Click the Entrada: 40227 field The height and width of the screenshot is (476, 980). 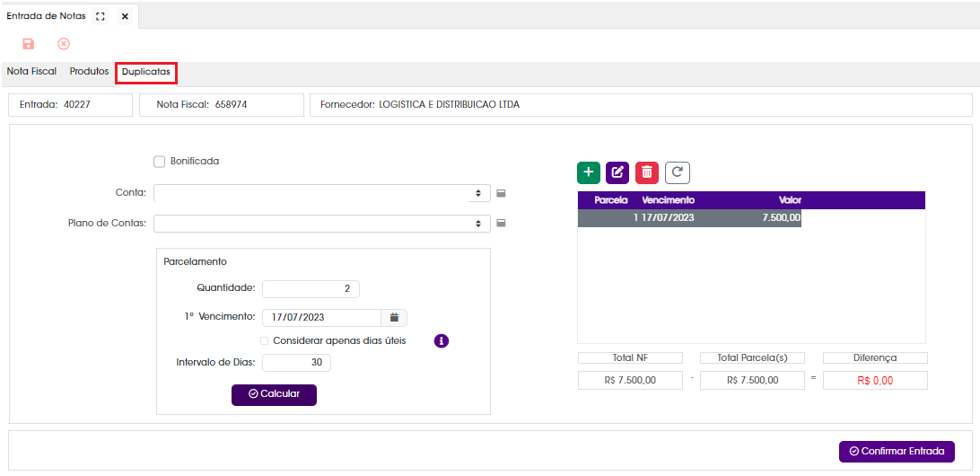click(71, 105)
